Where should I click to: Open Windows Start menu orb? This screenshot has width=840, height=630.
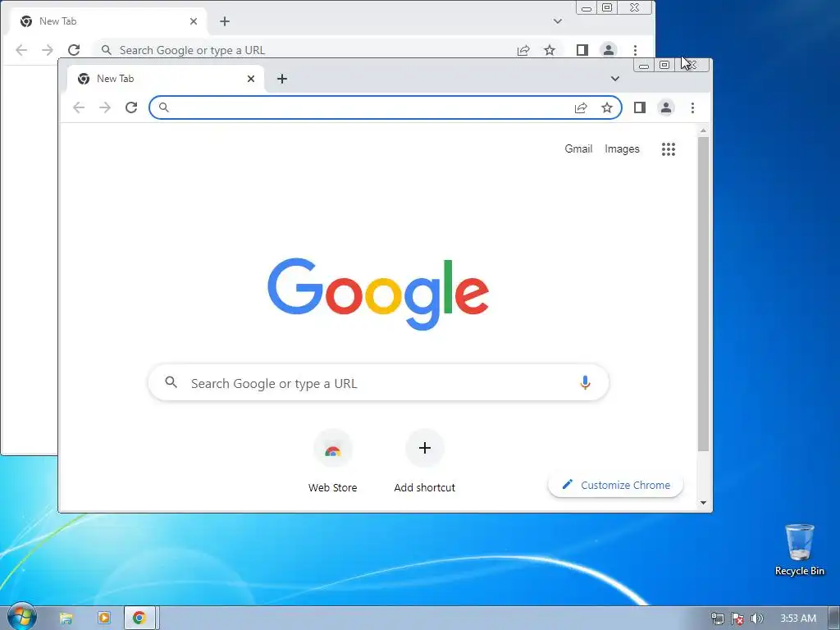click(x=21, y=617)
